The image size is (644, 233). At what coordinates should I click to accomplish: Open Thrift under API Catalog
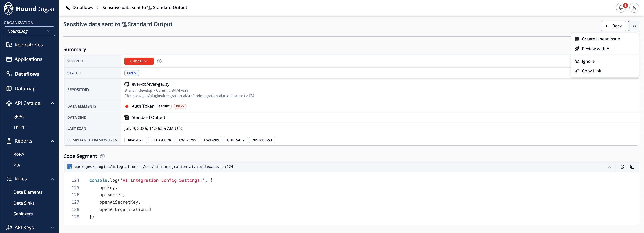tap(19, 127)
